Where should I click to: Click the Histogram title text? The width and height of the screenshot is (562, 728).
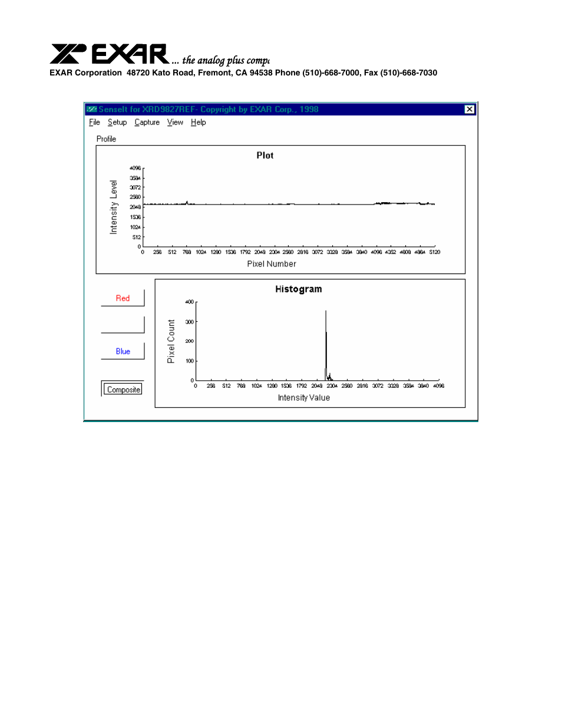click(x=299, y=289)
